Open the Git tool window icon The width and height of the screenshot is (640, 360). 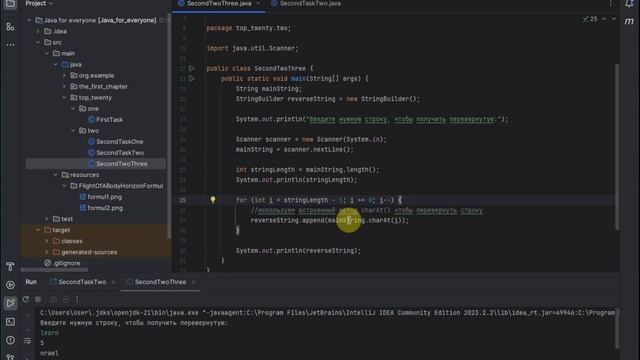[10, 357]
